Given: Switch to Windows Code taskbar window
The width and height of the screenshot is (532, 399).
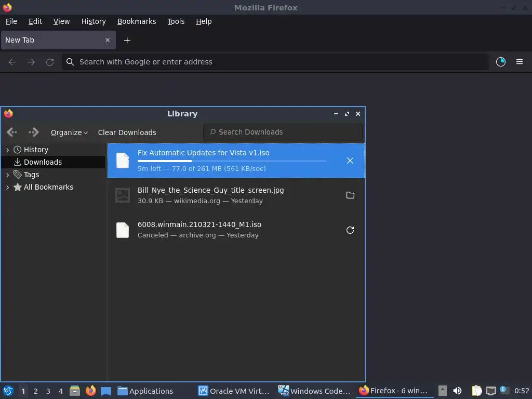Looking at the screenshot, I should [x=314, y=391].
